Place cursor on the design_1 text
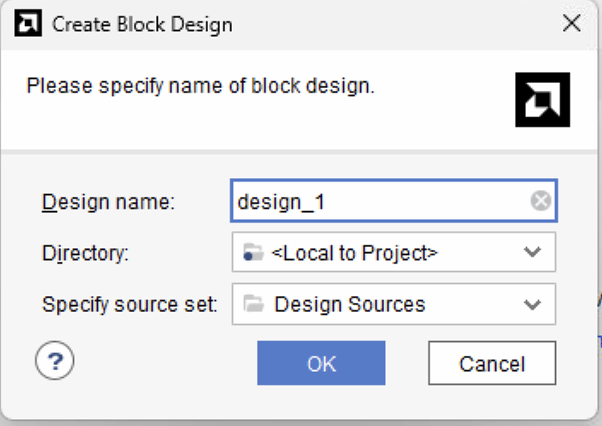 (281, 202)
